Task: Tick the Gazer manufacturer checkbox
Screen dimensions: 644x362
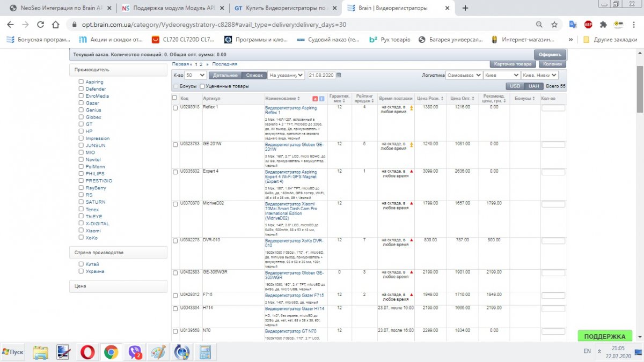Action: coord(81,103)
